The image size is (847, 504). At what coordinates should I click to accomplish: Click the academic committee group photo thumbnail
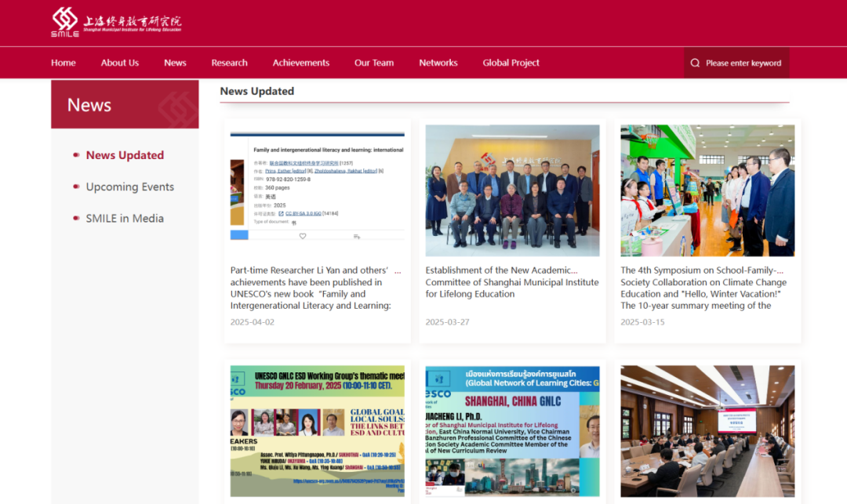(x=512, y=190)
